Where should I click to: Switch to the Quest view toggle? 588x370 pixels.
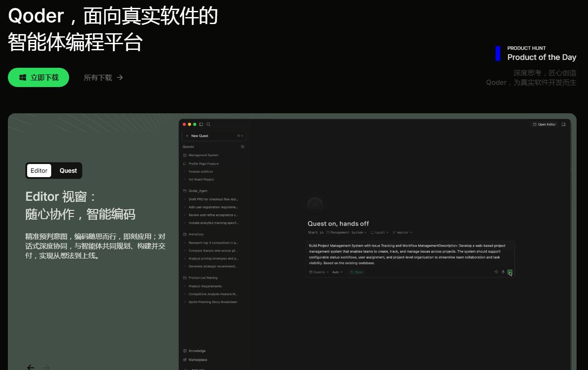coord(68,171)
